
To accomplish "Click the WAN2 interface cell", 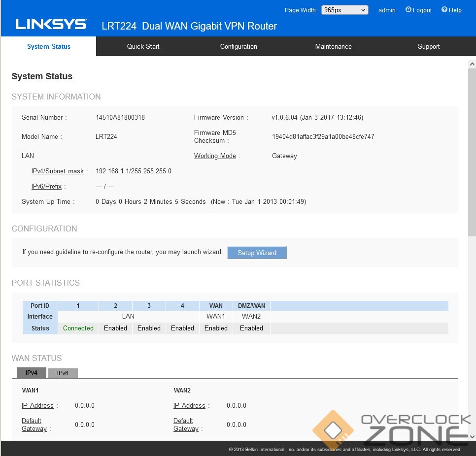I will (251, 316).
